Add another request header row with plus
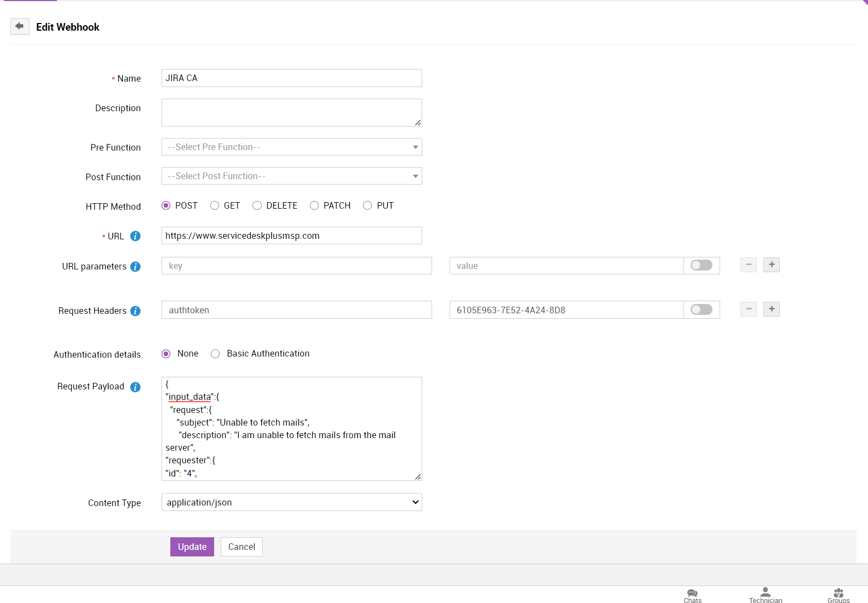 [x=771, y=309]
